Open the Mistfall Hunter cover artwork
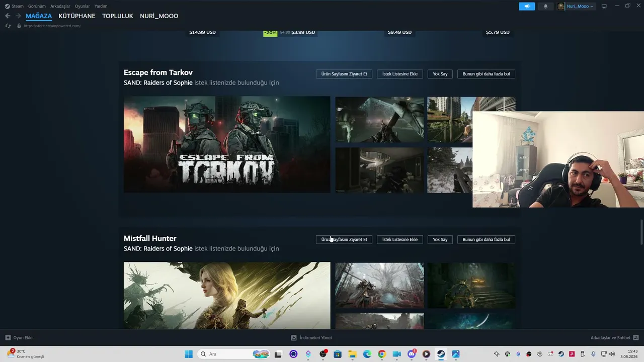The image size is (644, 362). 227,296
